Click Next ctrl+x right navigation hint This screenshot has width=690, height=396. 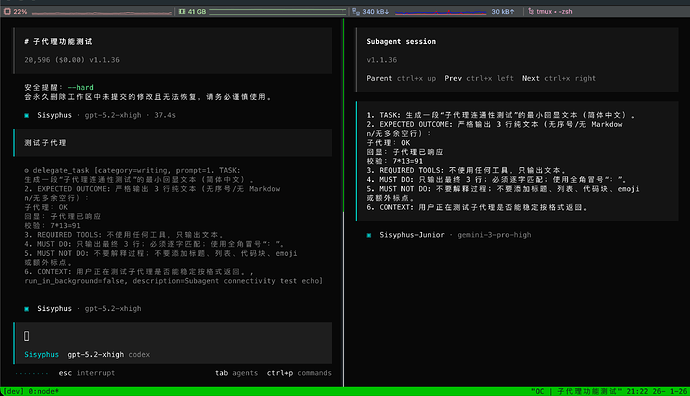[559, 78]
